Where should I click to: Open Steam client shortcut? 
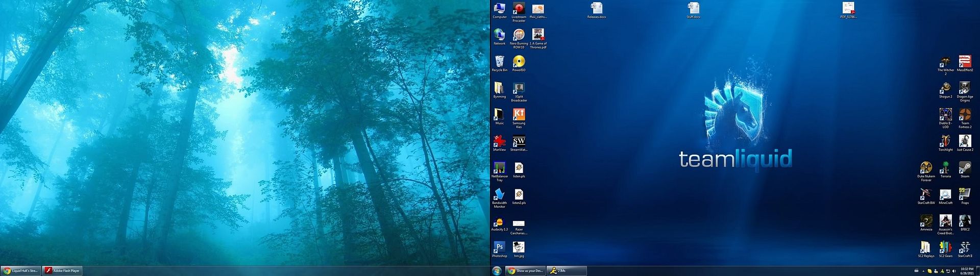click(x=965, y=170)
